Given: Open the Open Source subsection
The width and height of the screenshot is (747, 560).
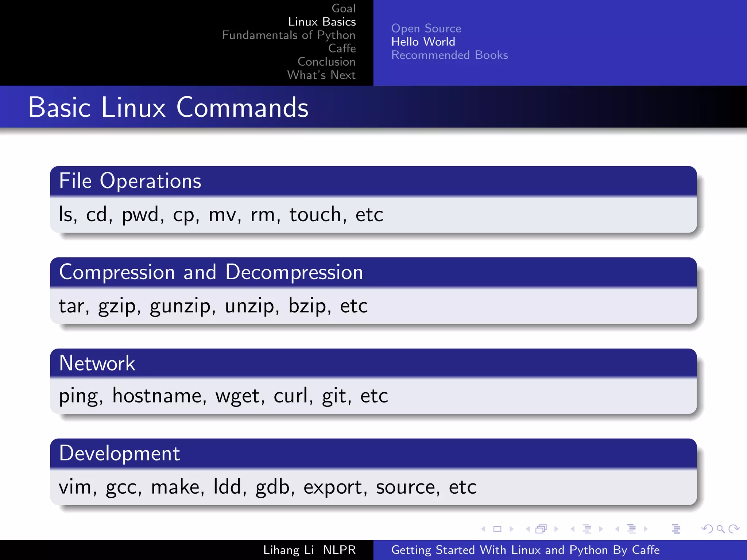Looking at the screenshot, I should pos(426,28).
